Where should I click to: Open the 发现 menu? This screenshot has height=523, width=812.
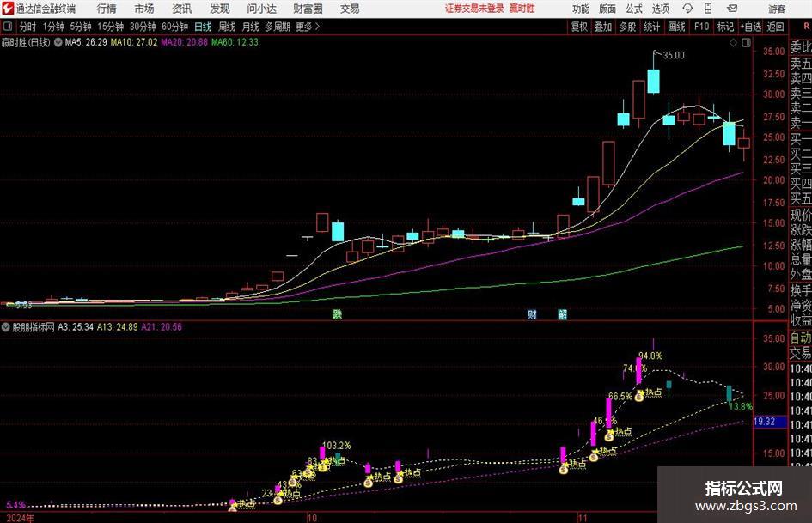220,9
